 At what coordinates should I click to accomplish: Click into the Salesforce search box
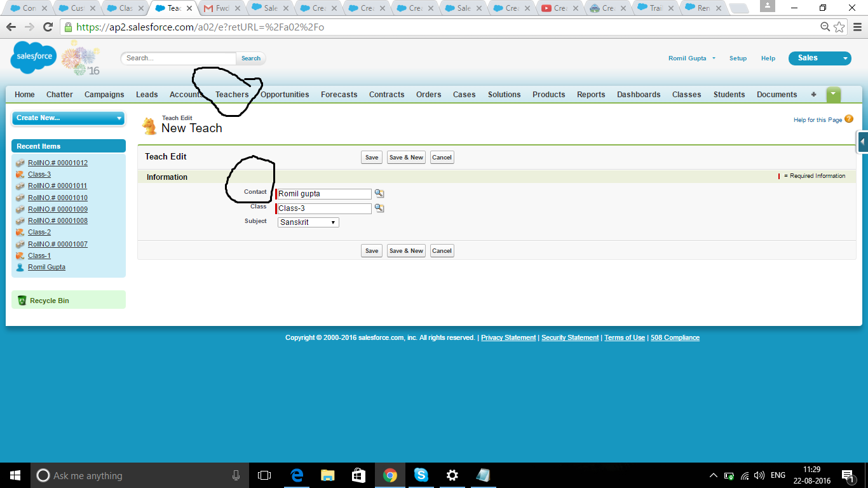[x=179, y=58]
